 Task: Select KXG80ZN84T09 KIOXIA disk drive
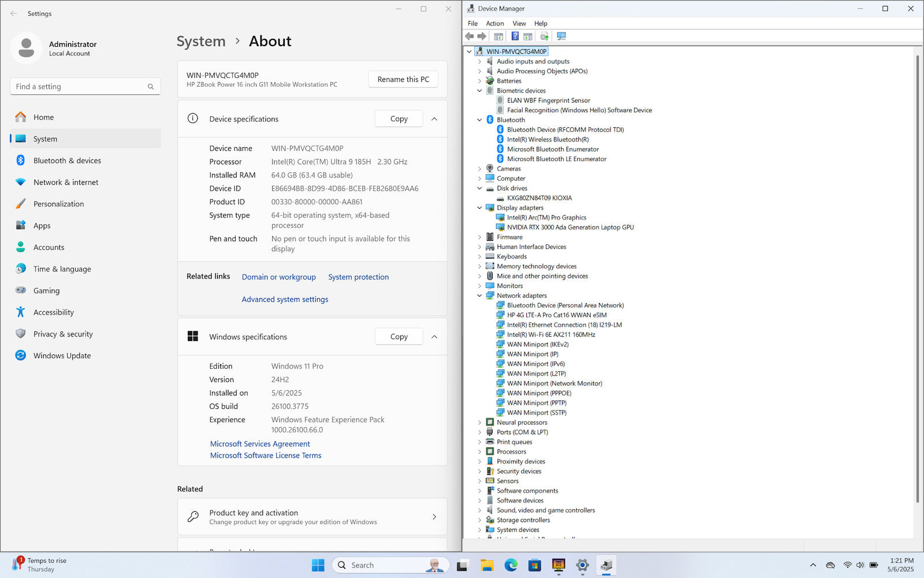[x=539, y=198]
